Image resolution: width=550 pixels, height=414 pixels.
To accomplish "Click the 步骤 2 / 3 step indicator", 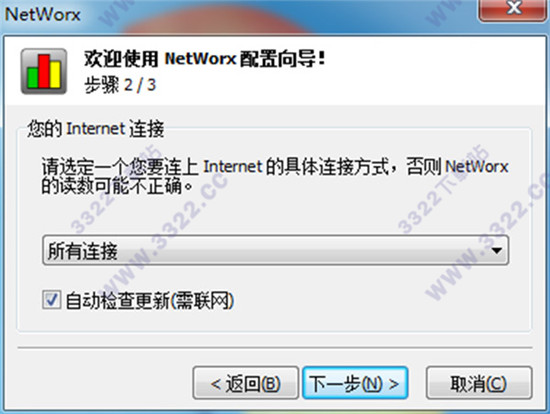I will (120, 85).
